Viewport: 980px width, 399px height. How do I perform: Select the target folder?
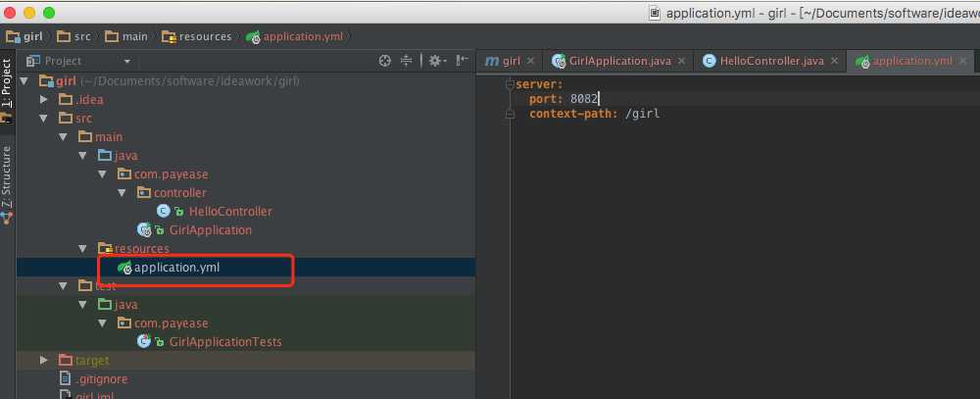click(92, 360)
